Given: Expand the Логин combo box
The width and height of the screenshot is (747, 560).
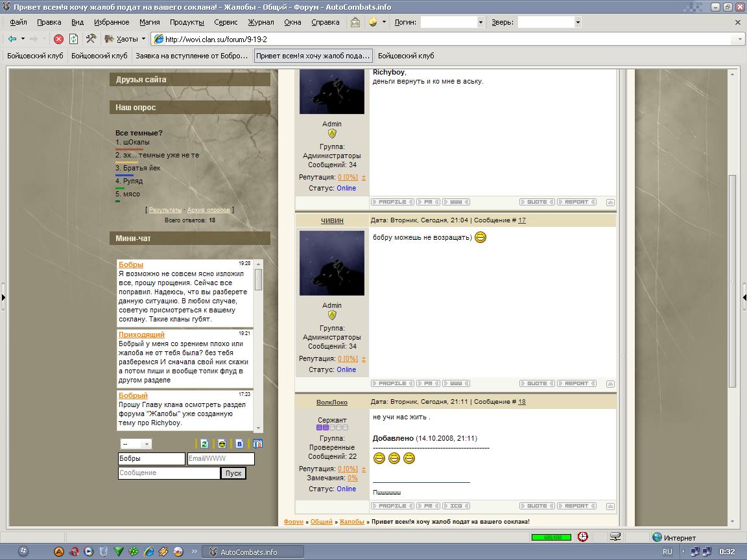Looking at the screenshot, I should [480, 22].
